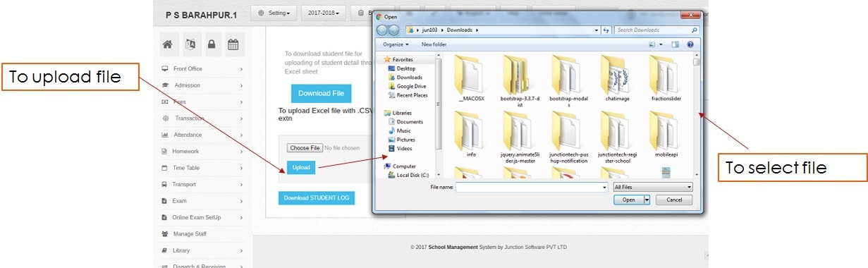Select the info folder
Screen dimensions: 868x268
coord(471,135)
